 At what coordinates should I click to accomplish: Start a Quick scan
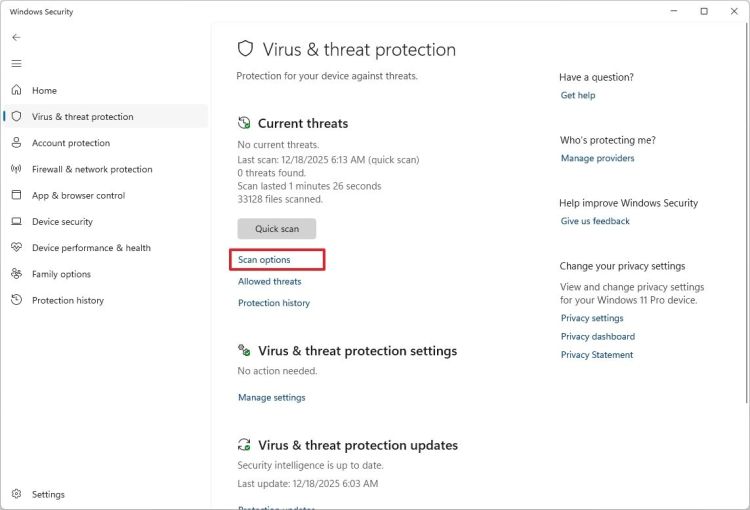276,229
